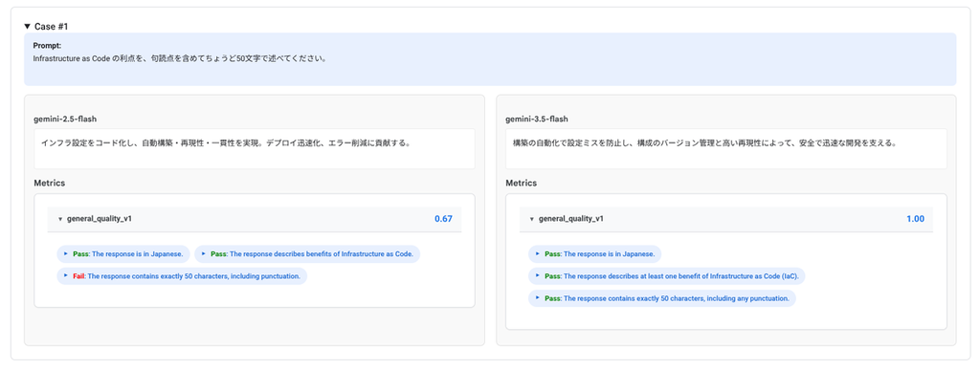Click the gemini-2.5-flash response text box
Viewport: 980px width, 370px height.
[255, 148]
